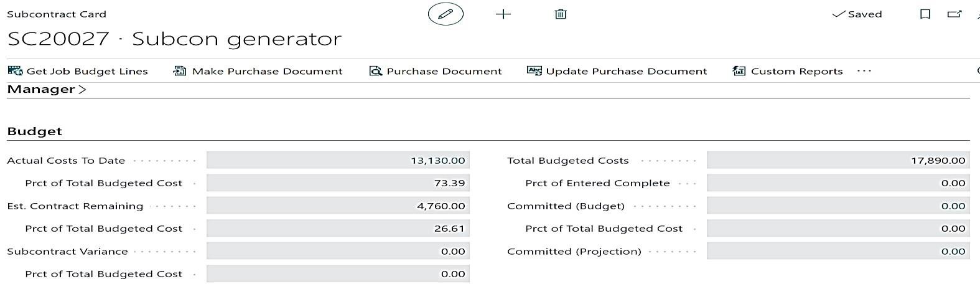Select the Committed (Budget) field
Viewport: 980px width, 304px height.
838,206
